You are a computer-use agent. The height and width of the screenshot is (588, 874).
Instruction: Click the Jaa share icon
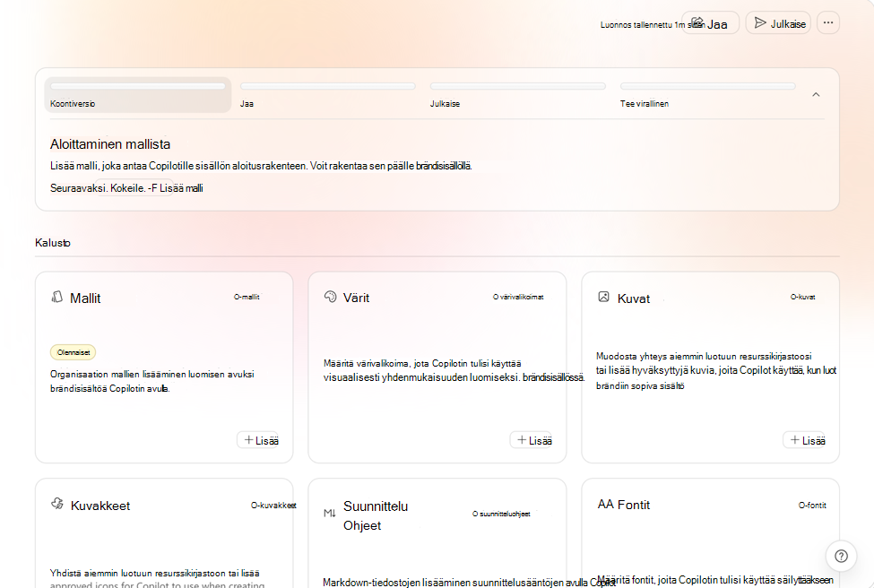(697, 22)
